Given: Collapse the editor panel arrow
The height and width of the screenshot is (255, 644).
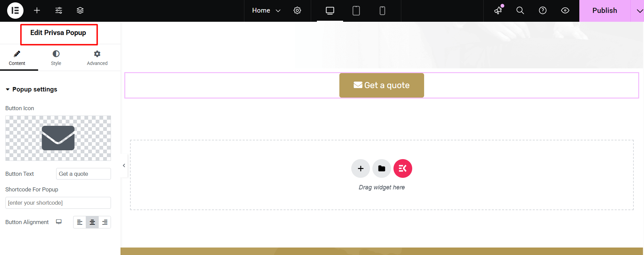Looking at the screenshot, I should [x=124, y=166].
